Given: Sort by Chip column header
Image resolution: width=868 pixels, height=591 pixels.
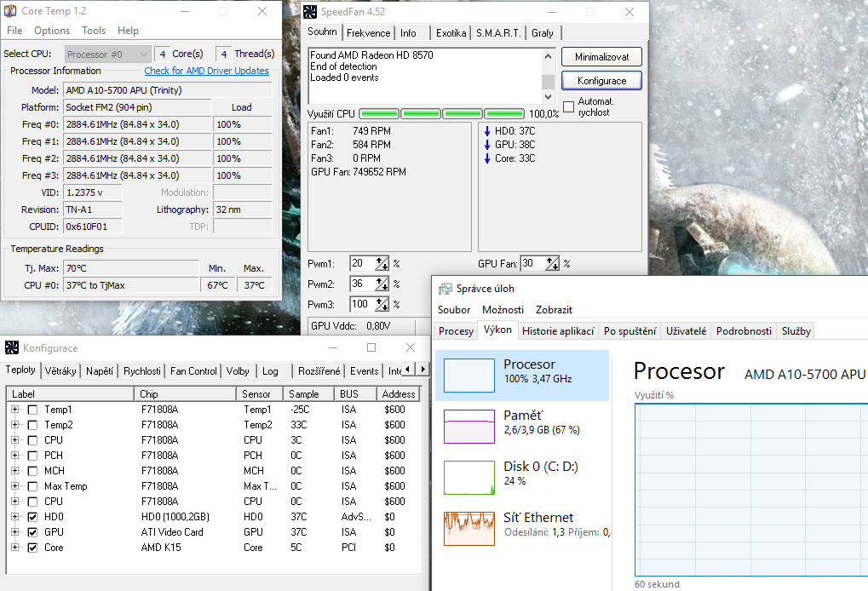Looking at the screenshot, I should (185, 394).
